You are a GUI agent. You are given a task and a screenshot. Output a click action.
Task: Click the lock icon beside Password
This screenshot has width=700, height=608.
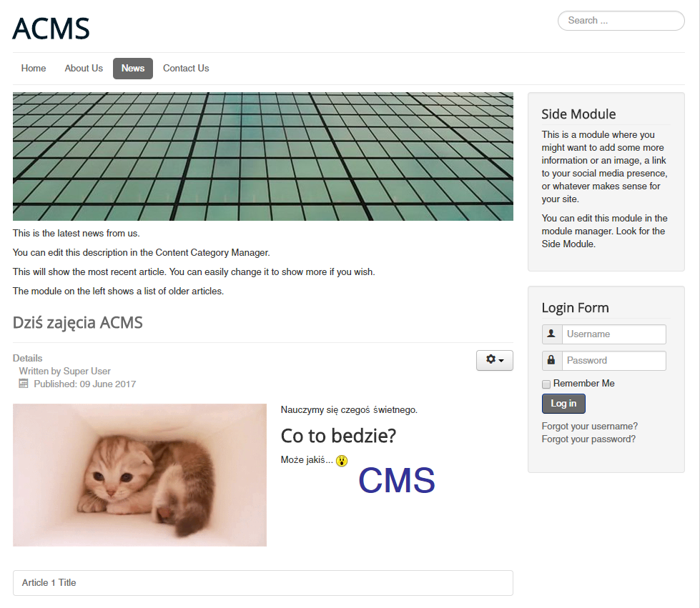[551, 360]
